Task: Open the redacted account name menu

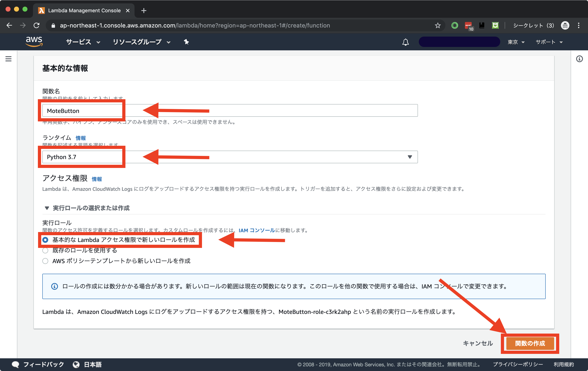Action: click(459, 42)
